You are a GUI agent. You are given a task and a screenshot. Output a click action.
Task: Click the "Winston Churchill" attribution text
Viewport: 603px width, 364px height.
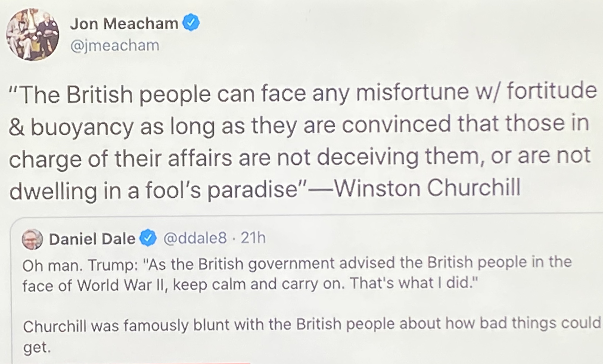click(427, 188)
